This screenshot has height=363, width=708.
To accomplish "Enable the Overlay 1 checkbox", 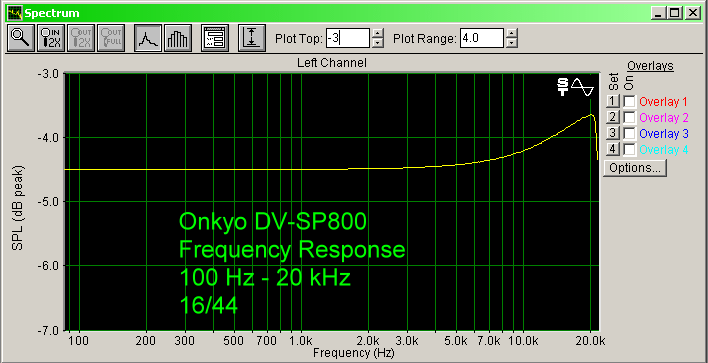I will (x=629, y=102).
